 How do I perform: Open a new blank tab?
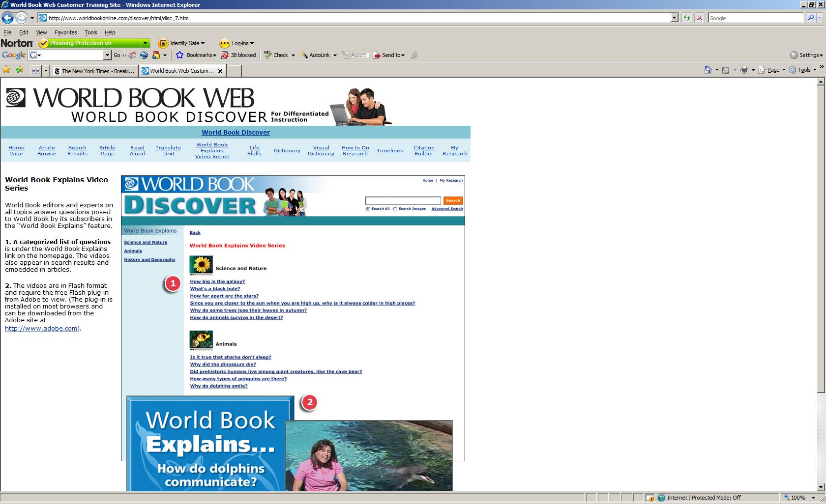[235, 71]
